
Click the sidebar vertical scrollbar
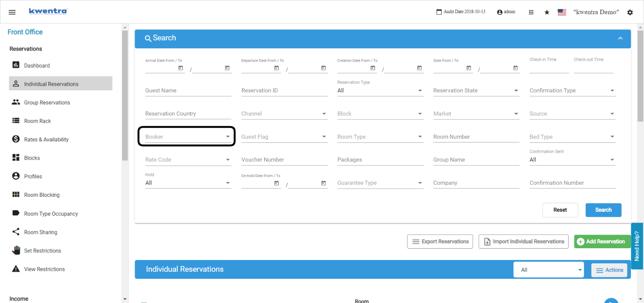125,96
